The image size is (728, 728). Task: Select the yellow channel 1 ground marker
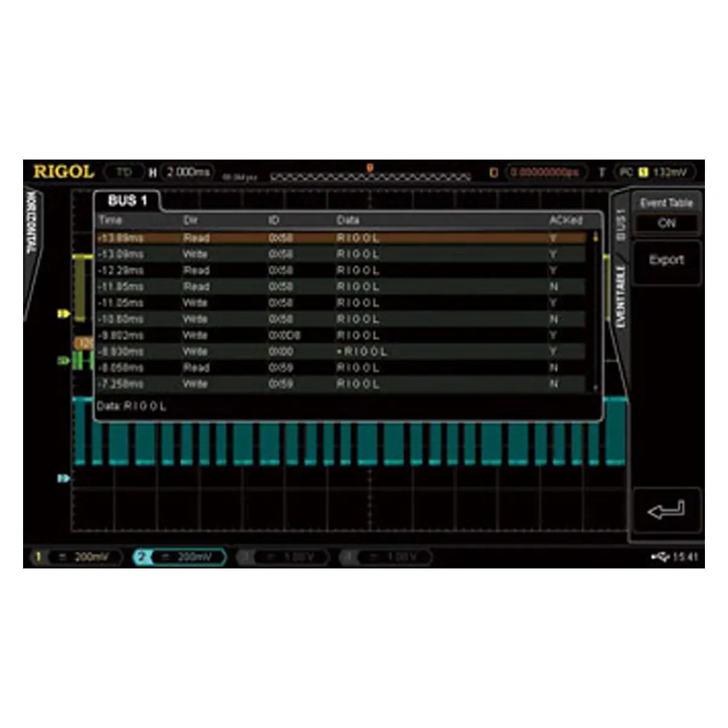63,314
